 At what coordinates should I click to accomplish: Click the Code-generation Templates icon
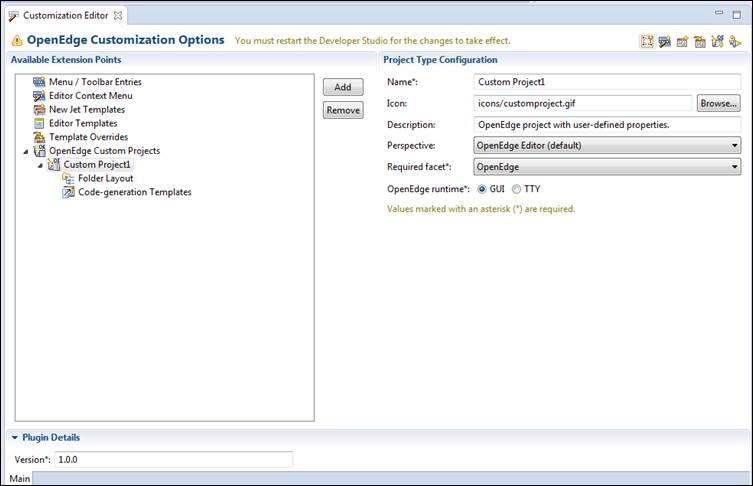pyautogui.click(x=68, y=192)
